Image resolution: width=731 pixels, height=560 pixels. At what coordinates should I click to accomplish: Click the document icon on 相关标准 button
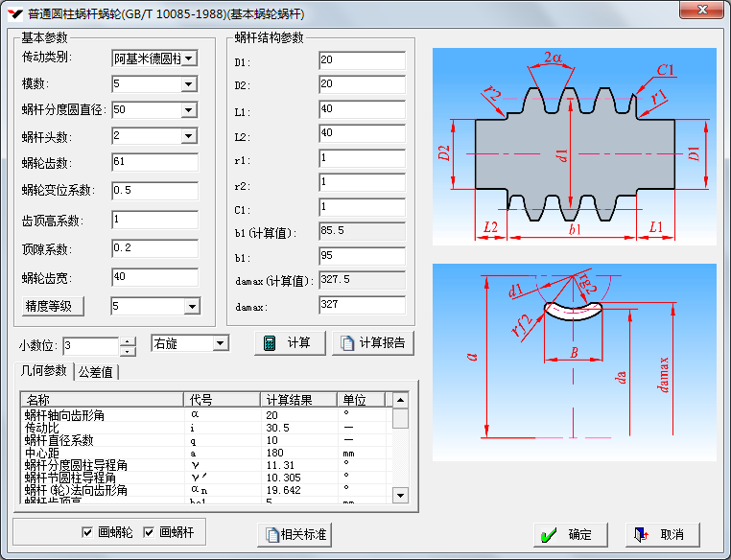click(x=272, y=534)
